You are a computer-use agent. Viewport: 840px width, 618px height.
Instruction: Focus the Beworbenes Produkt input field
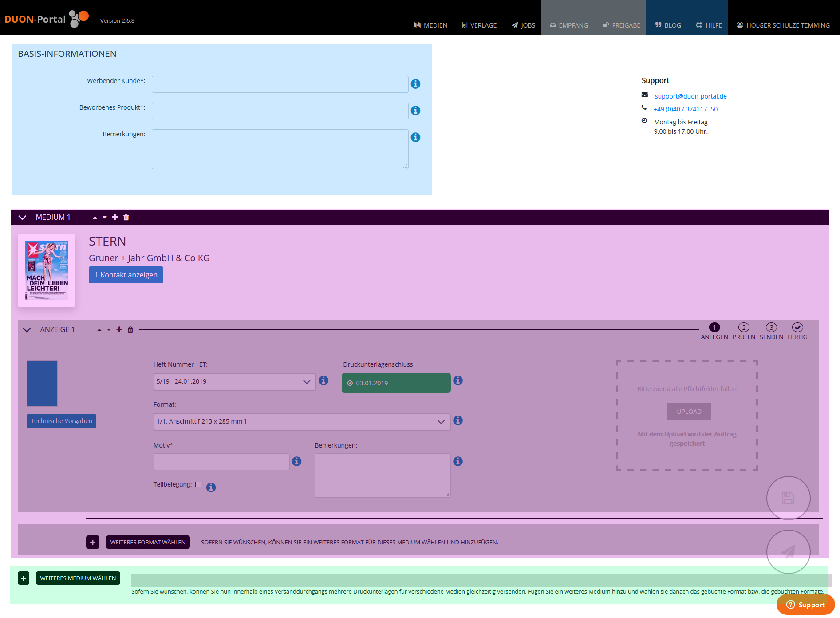[280, 111]
